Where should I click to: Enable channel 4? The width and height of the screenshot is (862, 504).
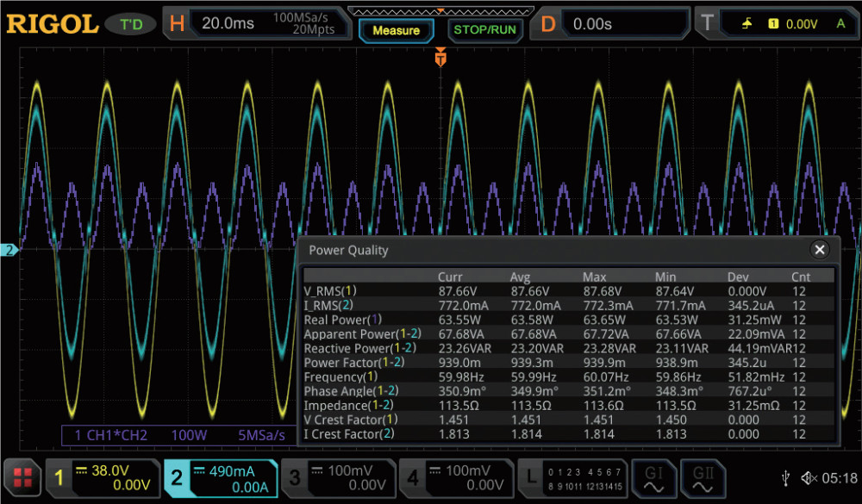click(454, 477)
